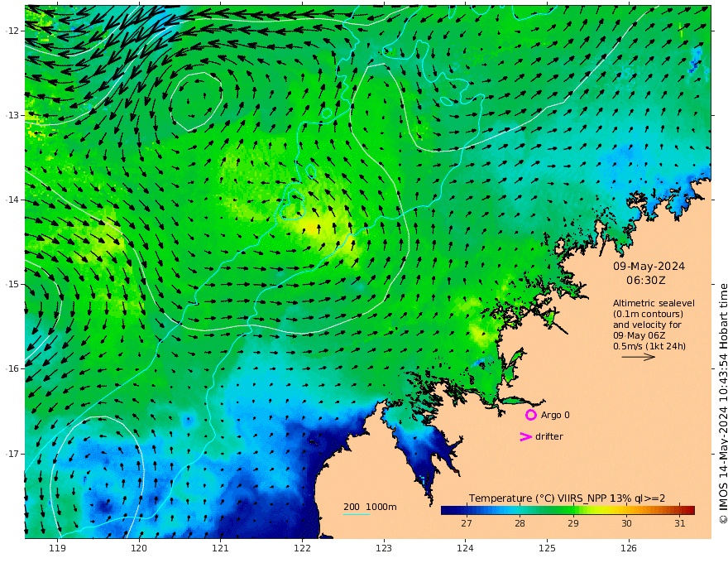
Task: Click the longitude 119 axis label
Action: click(x=57, y=549)
